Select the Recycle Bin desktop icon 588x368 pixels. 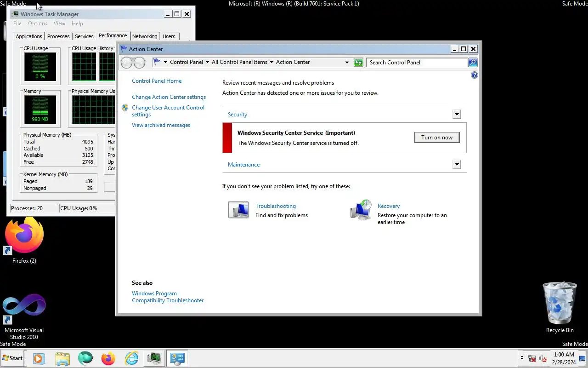[x=560, y=307]
